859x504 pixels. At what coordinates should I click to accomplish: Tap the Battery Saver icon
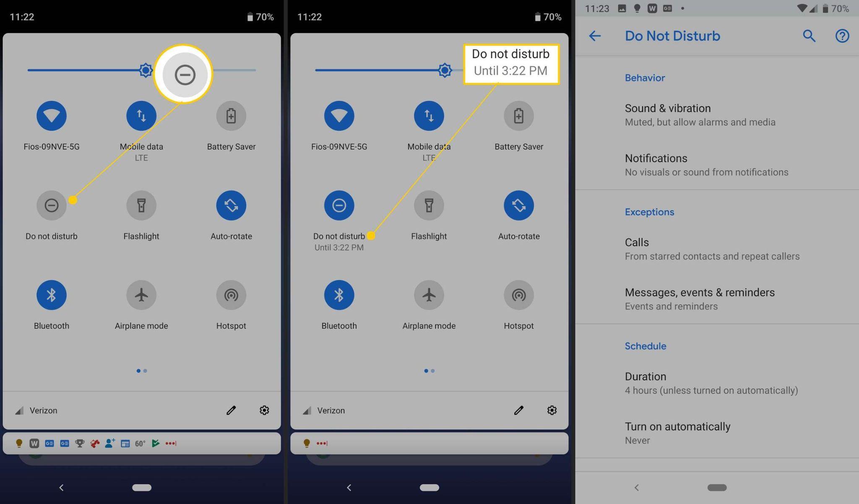pos(231,115)
